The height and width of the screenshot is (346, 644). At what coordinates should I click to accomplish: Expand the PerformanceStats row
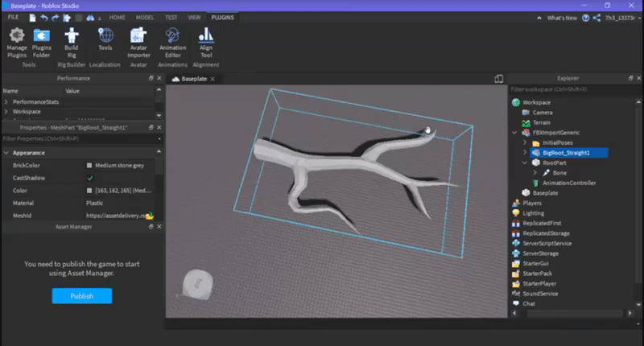tap(6, 102)
